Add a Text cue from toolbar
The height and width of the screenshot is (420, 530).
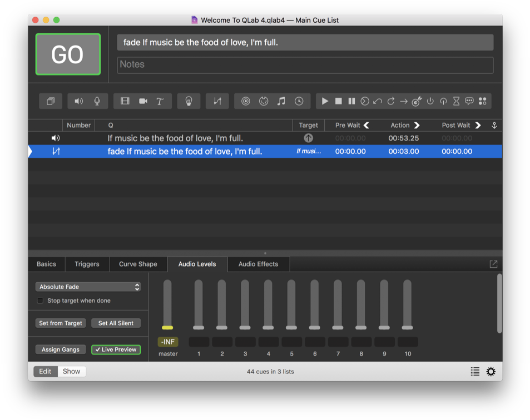(160, 101)
